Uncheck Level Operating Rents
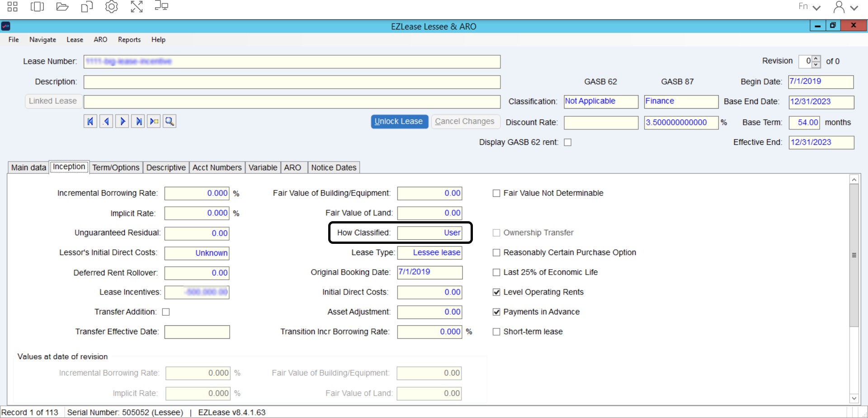This screenshot has height=418, width=868. click(496, 292)
